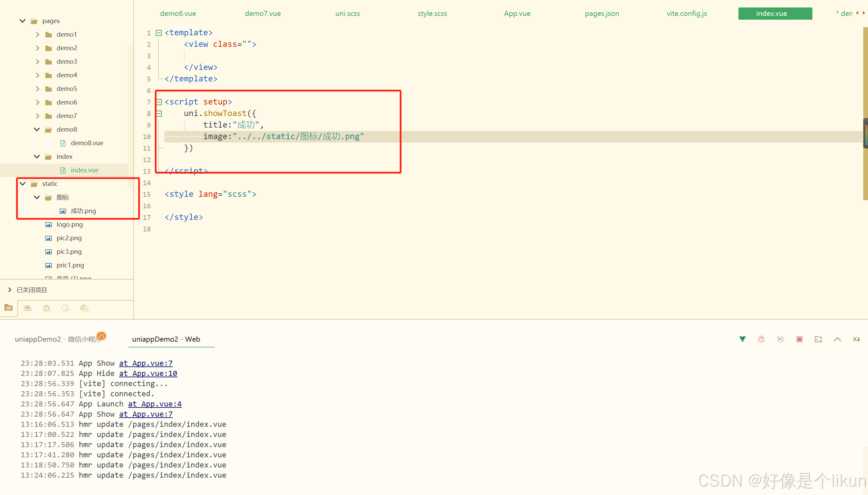The image size is (868, 495).
Task: Expand the demo5 folder
Action: point(37,89)
